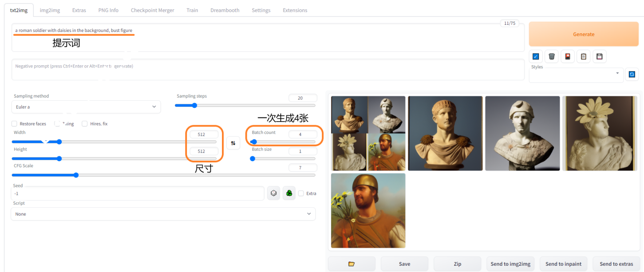
Task: Click the read generation parameters arrow icon
Action: [x=536, y=56]
